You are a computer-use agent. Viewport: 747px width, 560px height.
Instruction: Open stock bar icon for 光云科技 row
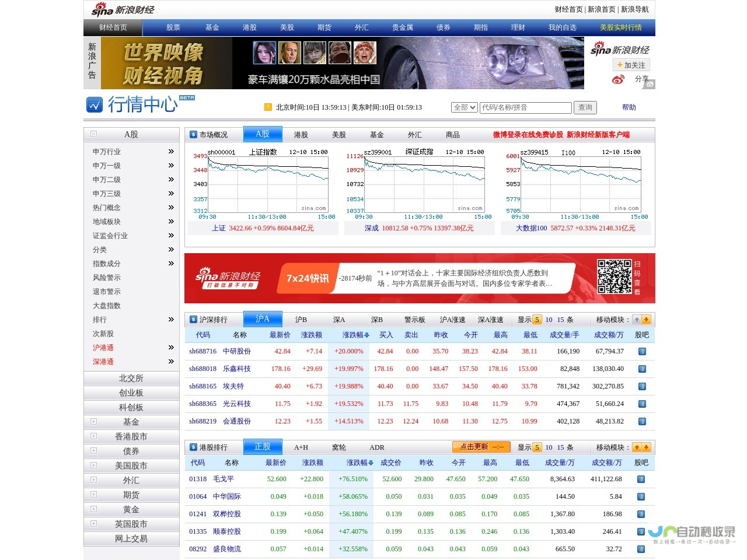tap(642, 404)
